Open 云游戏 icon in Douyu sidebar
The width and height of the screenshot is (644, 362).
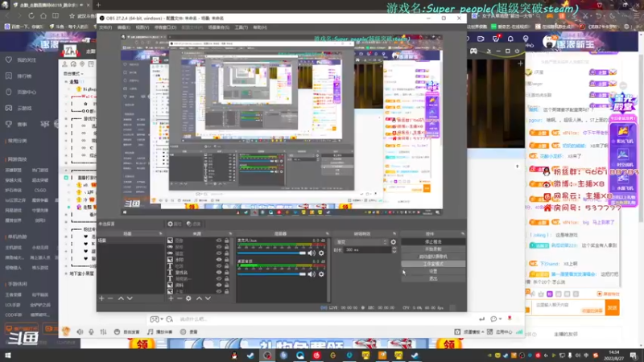coord(9,108)
